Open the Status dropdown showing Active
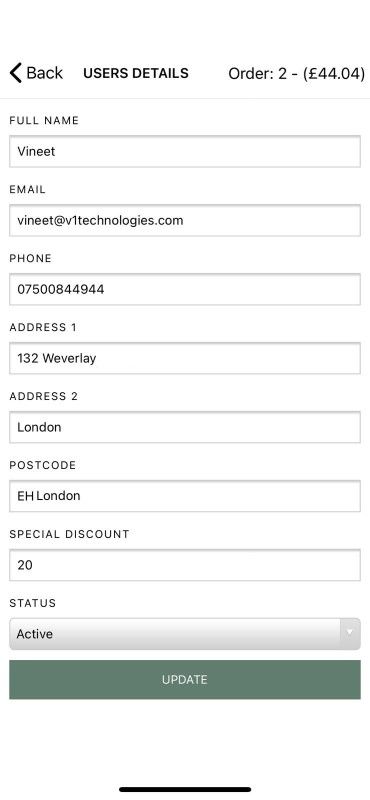Image resolution: width=370 pixels, height=800 pixels. (x=185, y=634)
